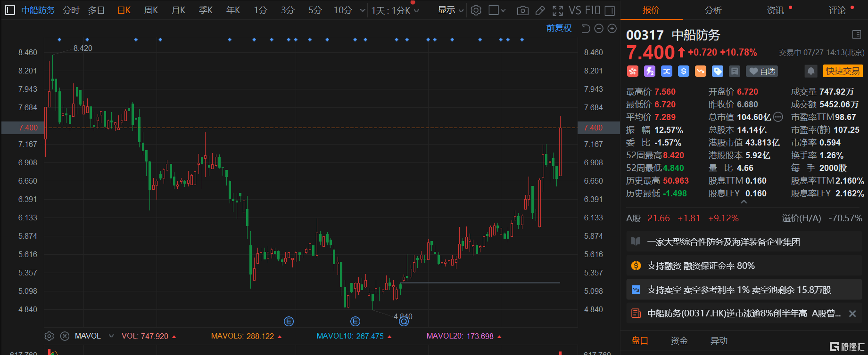Zoom in the chart with plus icon
Screen dimensions: 868x355
click(612, 29)
